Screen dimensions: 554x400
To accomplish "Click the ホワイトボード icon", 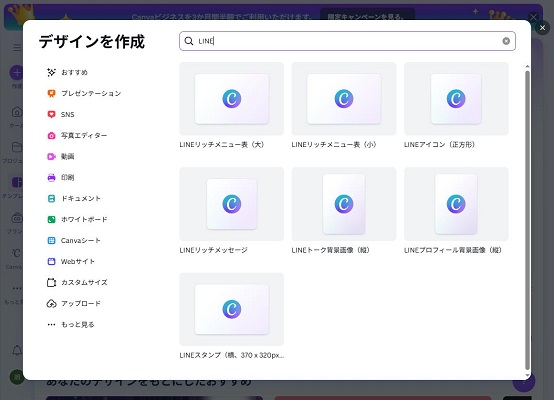I will click(51, 219).
